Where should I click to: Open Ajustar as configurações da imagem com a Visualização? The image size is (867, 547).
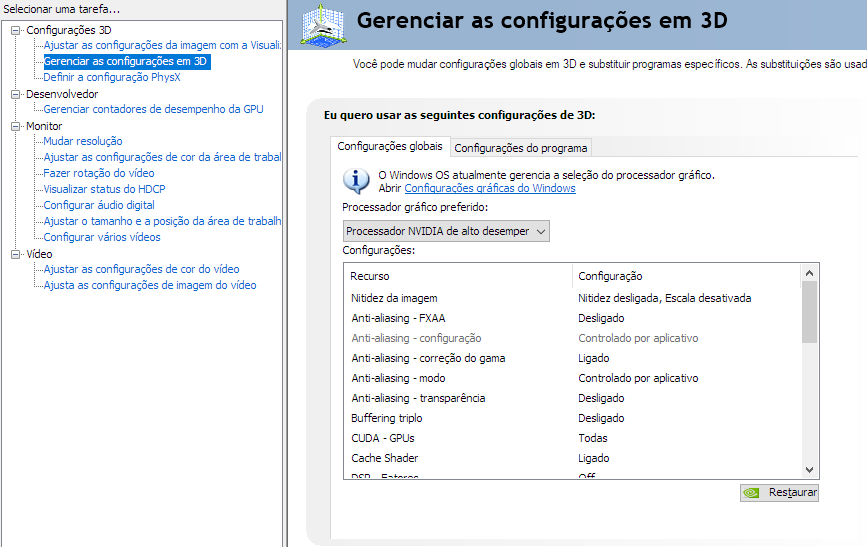click(x=162, y=45)
